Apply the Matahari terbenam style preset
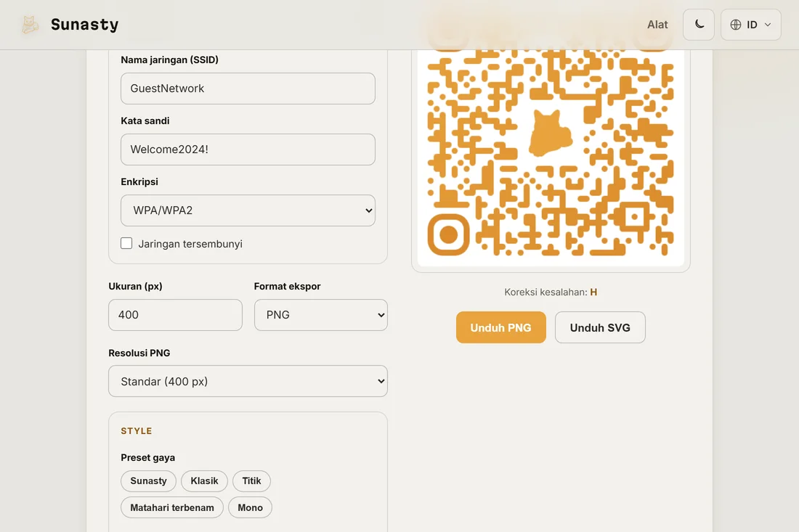This screenshot has height=532, width=799. 172,507
